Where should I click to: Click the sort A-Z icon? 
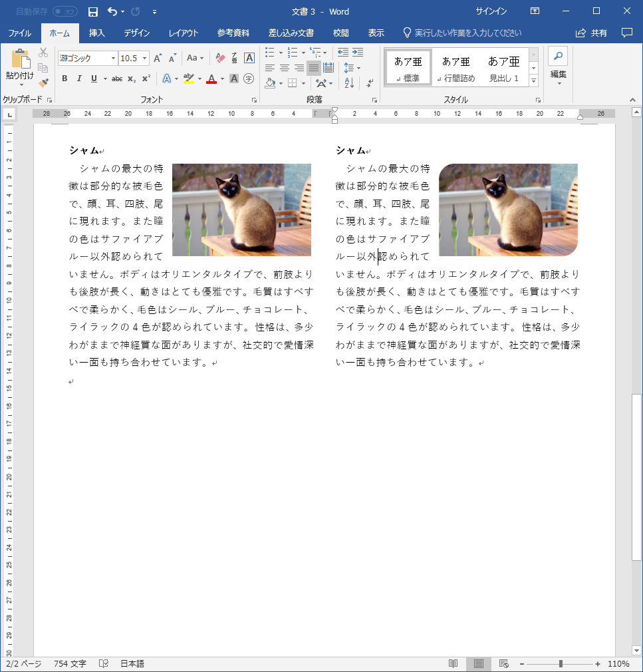click(x=350, y=83)
